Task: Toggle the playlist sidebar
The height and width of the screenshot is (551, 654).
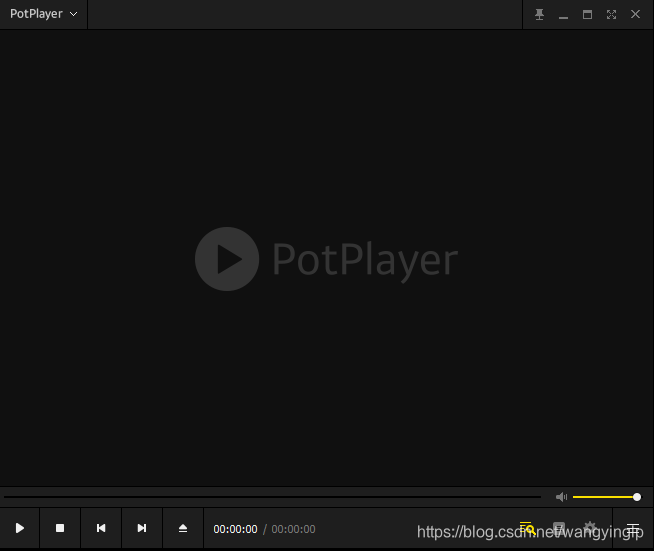Action: point(633,528)
